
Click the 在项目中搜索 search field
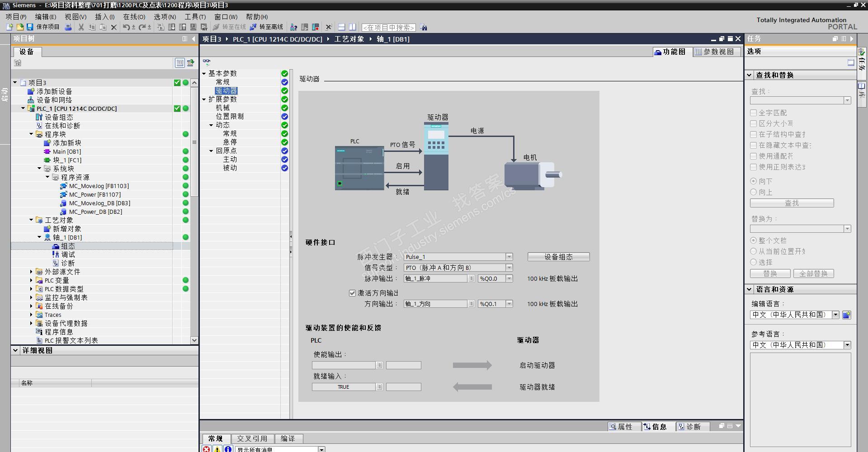(388, 28)
